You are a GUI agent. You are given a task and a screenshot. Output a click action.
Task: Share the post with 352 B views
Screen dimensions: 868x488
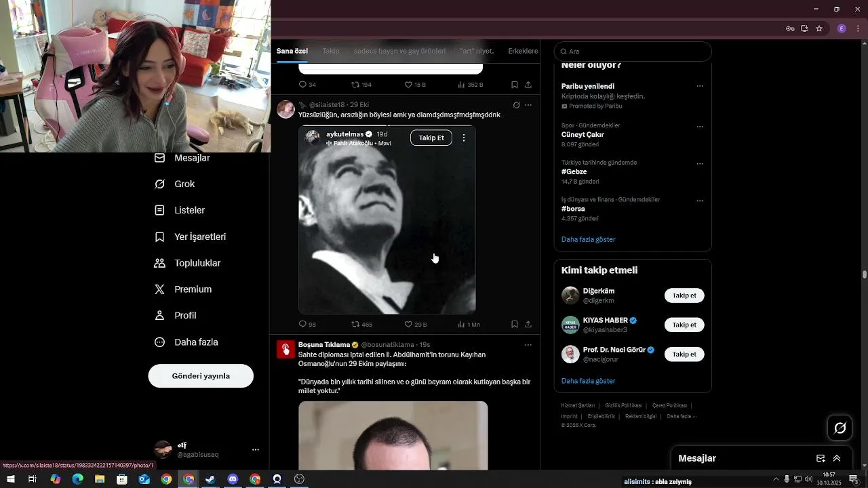528,85
